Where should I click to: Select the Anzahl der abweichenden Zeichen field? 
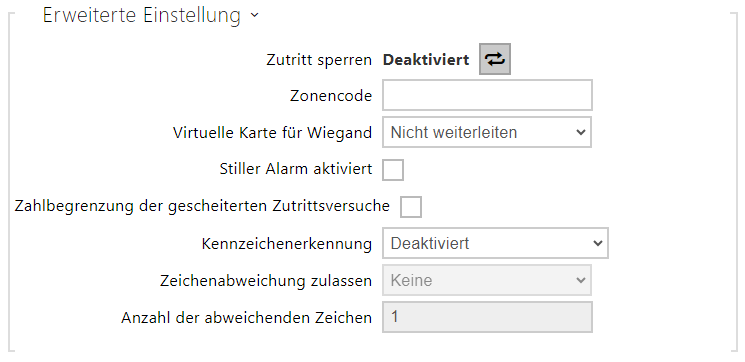[487, 317]
